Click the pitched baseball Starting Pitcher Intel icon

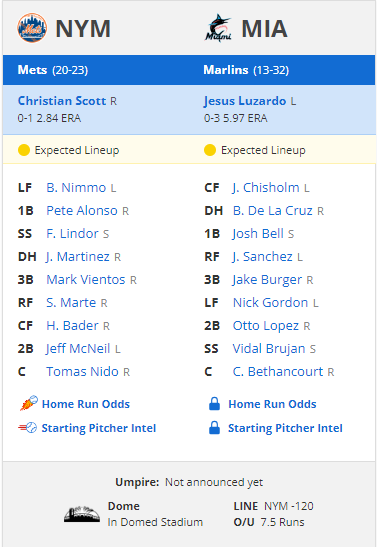[x=28, y=427]
